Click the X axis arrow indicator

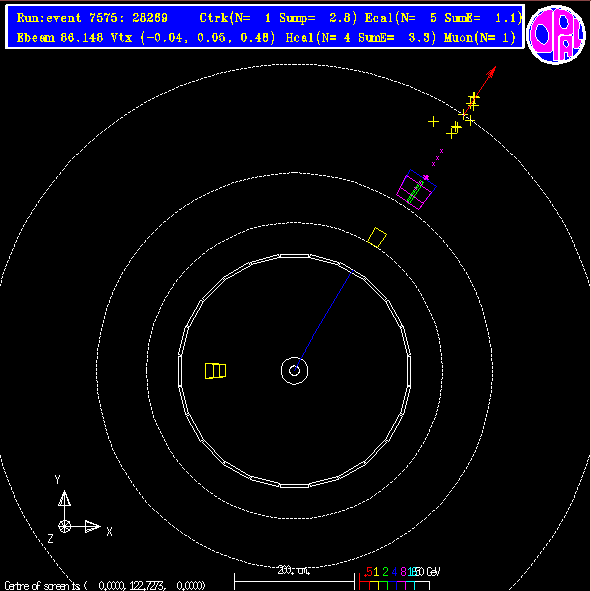click(x=92, y=527)
